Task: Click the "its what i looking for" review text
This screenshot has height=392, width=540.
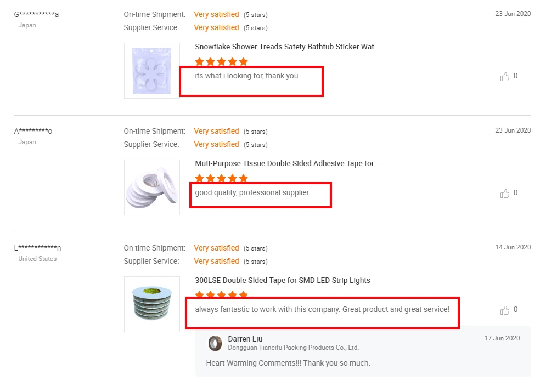Action: pos(246,76)
